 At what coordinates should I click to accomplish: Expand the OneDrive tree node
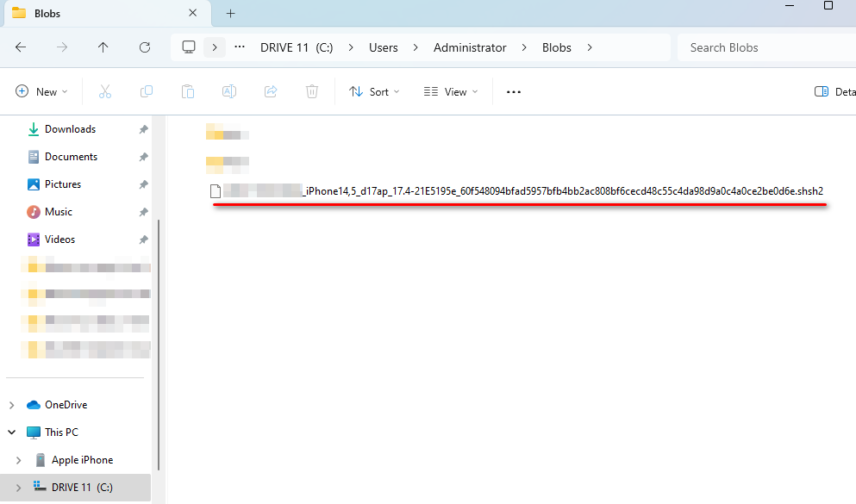pyautogui.click(x=11, y=405)
